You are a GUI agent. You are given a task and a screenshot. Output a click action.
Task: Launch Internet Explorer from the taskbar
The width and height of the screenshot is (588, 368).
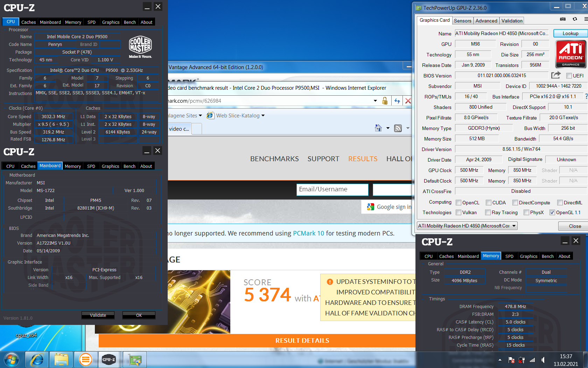pos(37,360)
